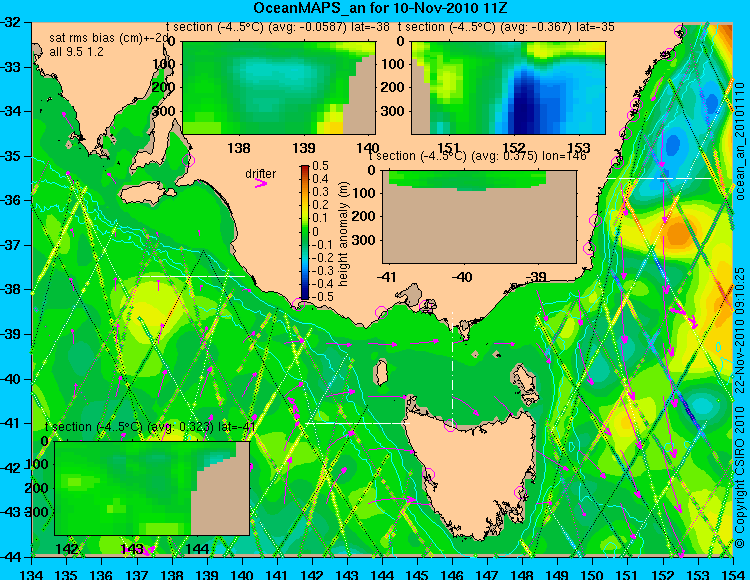This screenshot has height=580, width=750.
Task: Click the 300 depth label of the lon=146 inset
Action: click(x=364, y=240)
